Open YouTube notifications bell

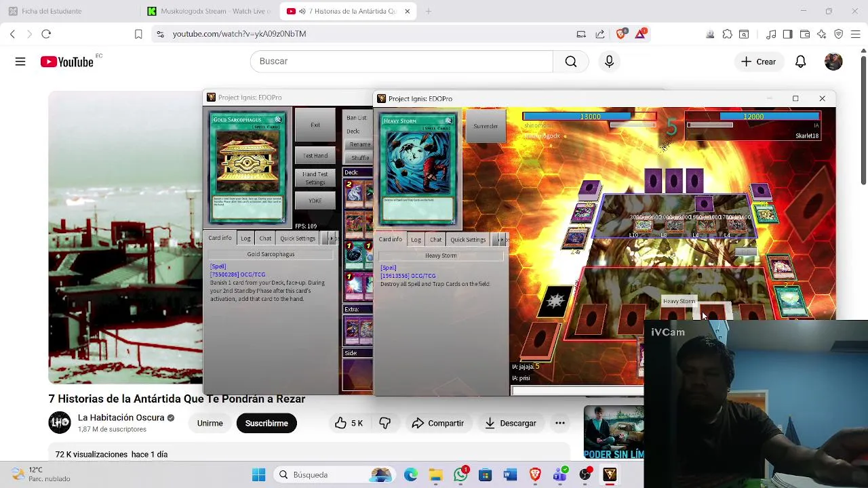pos(800,62)
